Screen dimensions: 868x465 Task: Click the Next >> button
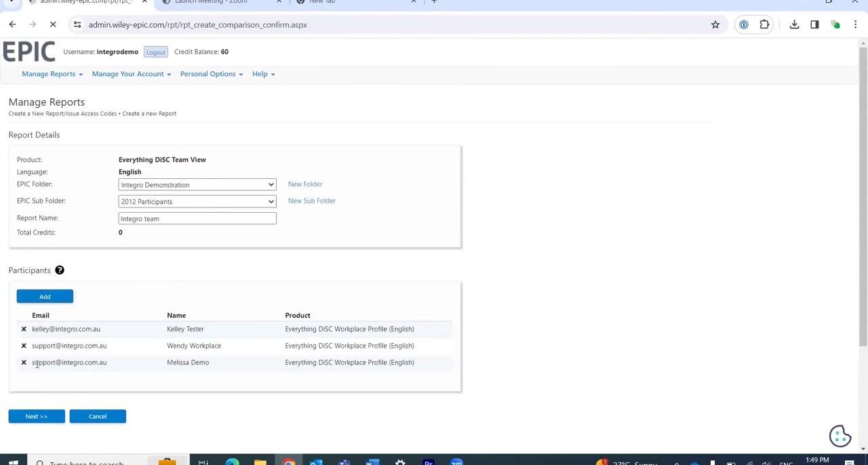pos(37,416)
